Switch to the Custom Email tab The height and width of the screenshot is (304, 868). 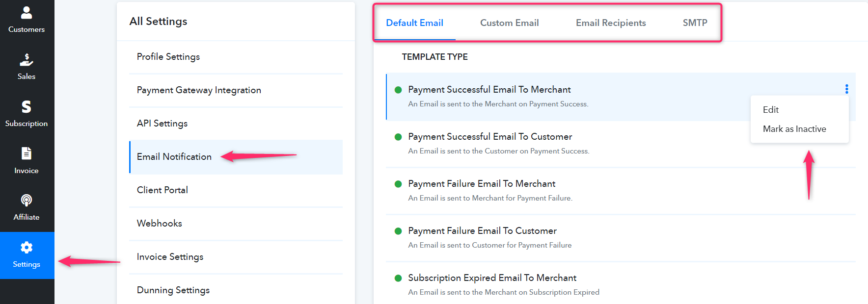pos(509,23)
